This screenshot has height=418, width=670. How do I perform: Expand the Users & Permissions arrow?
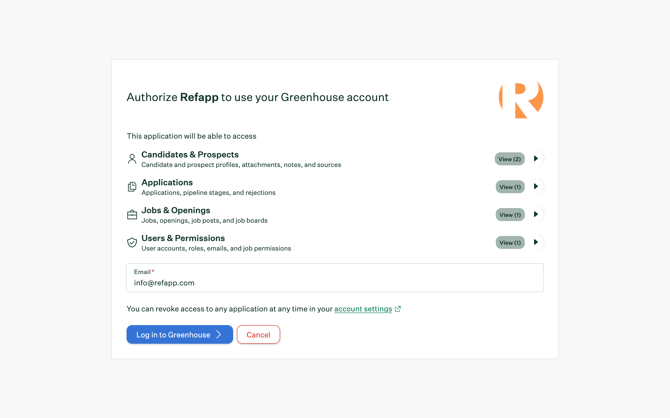[x=536, y=242]
